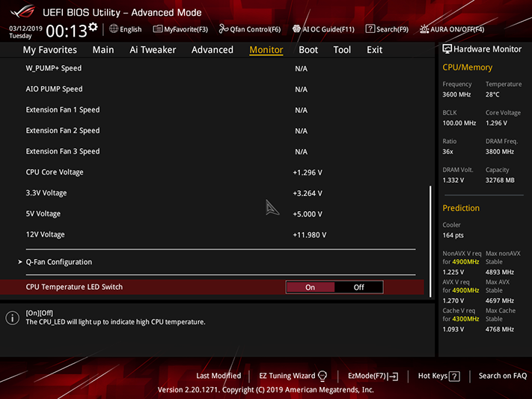Viewport: 532px width, 399px height.
Task: Click the Search question mark icon
Action: pyautogui.click(x=370, y=29)
